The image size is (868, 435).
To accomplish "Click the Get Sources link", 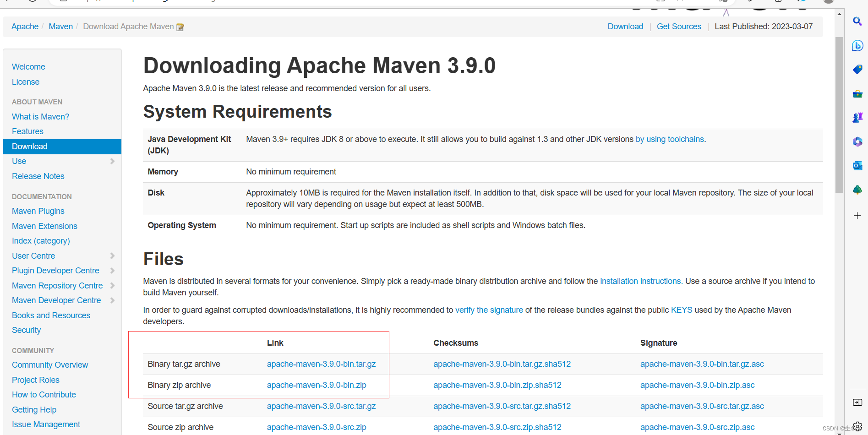I will (x=679, y=27).
